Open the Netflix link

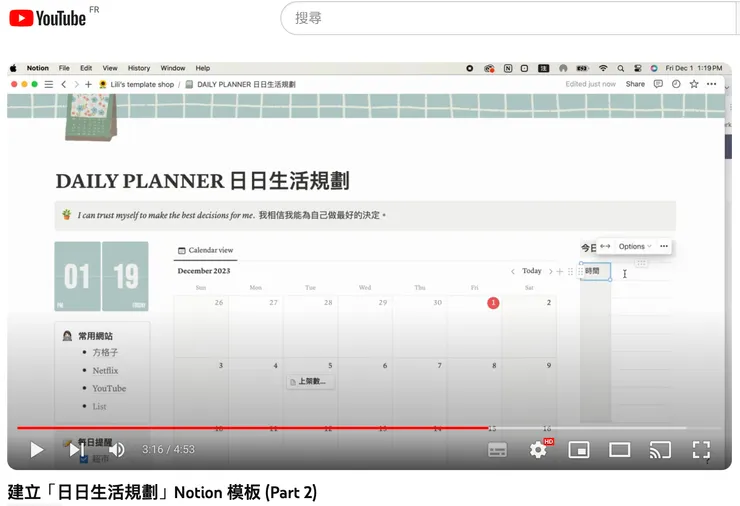pyautogui.click(x=105, y=371)
